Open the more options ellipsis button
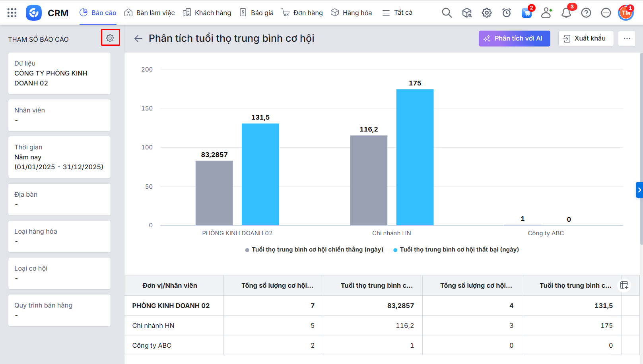 click(627, 39)
